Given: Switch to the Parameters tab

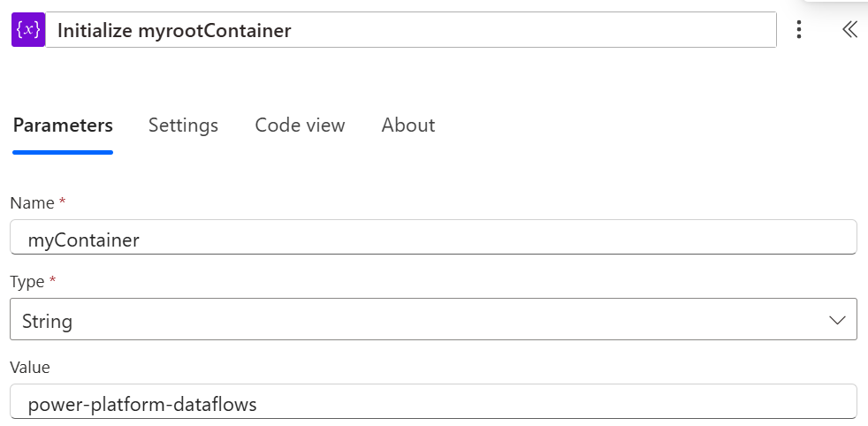Looking at the screenshot, I should 63,126.
